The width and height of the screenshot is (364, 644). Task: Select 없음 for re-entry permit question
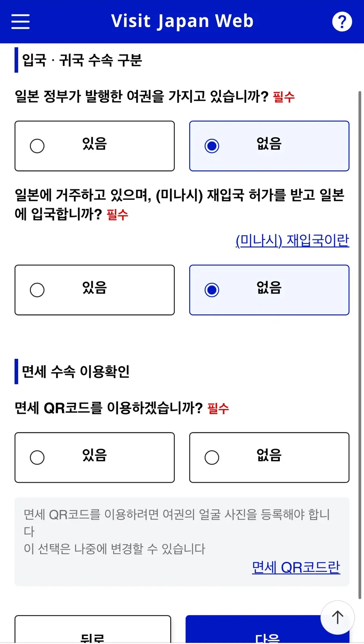[269, 290]
